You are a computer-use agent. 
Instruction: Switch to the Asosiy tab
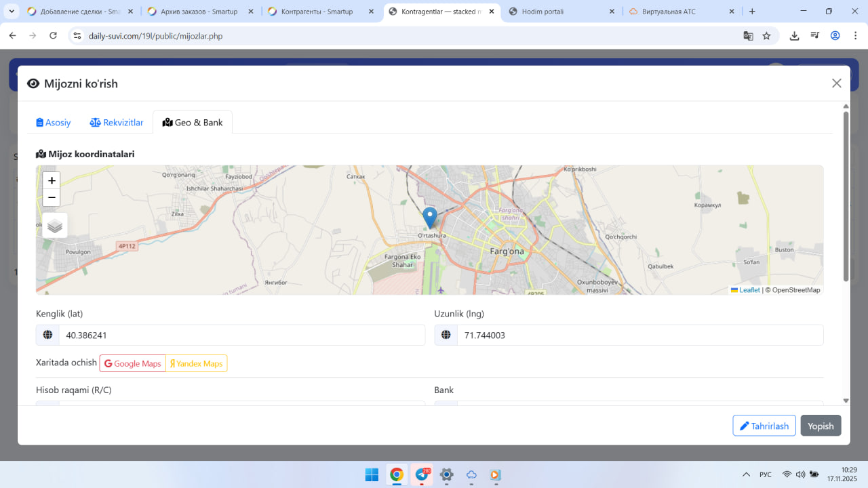pyautogui.click(x=54, y=123)
